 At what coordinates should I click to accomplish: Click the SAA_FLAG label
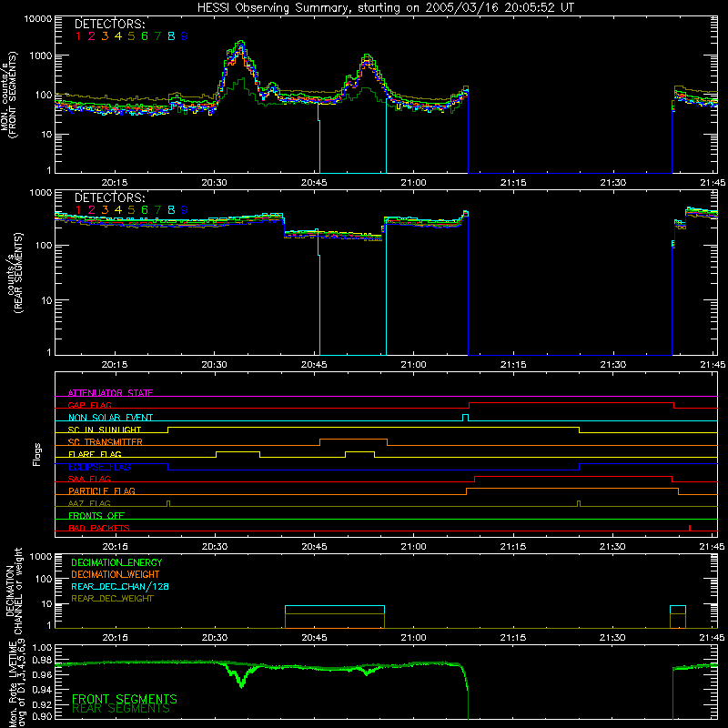coord(89,479)
